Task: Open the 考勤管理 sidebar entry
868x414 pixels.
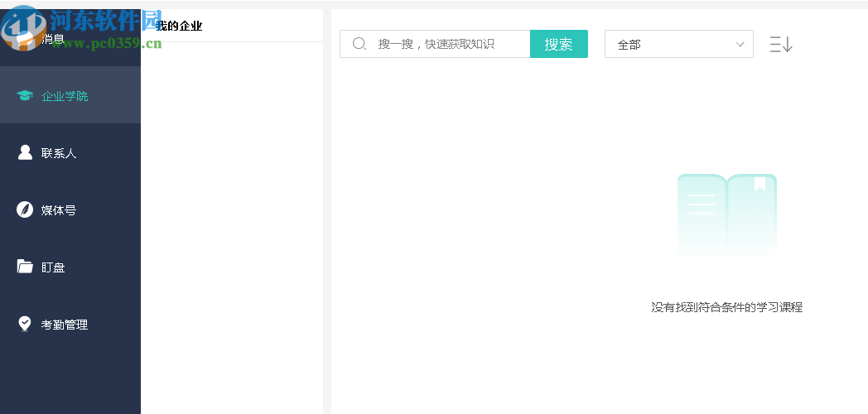Action: click(x=70, y=325)
